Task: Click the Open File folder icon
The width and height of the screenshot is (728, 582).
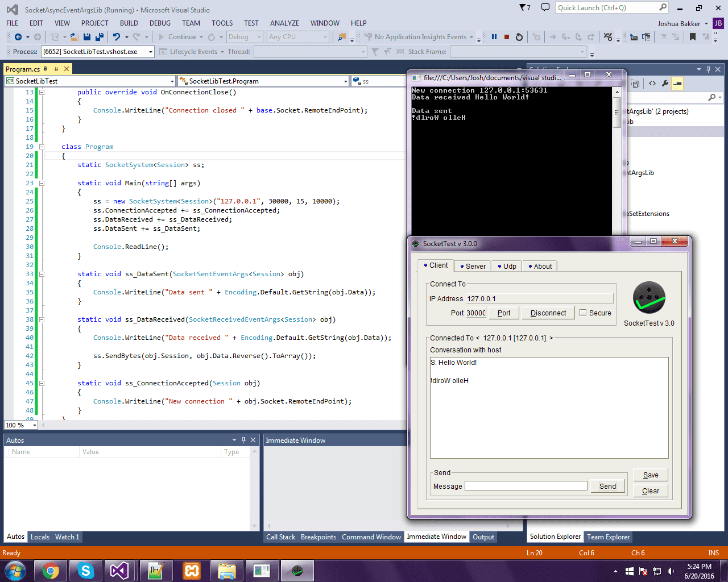Action: point(75,37)
